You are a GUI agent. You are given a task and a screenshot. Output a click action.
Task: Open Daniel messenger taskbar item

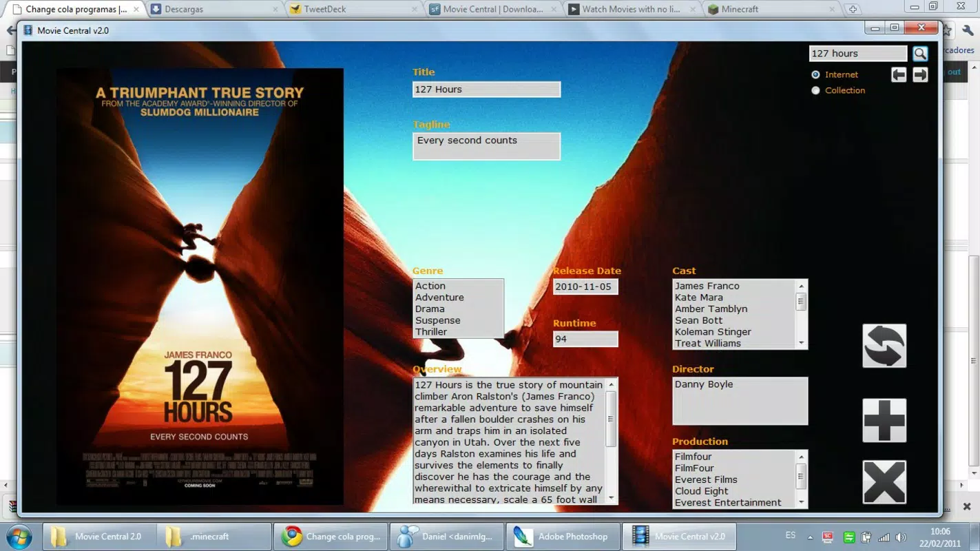[x=446, y=537]
